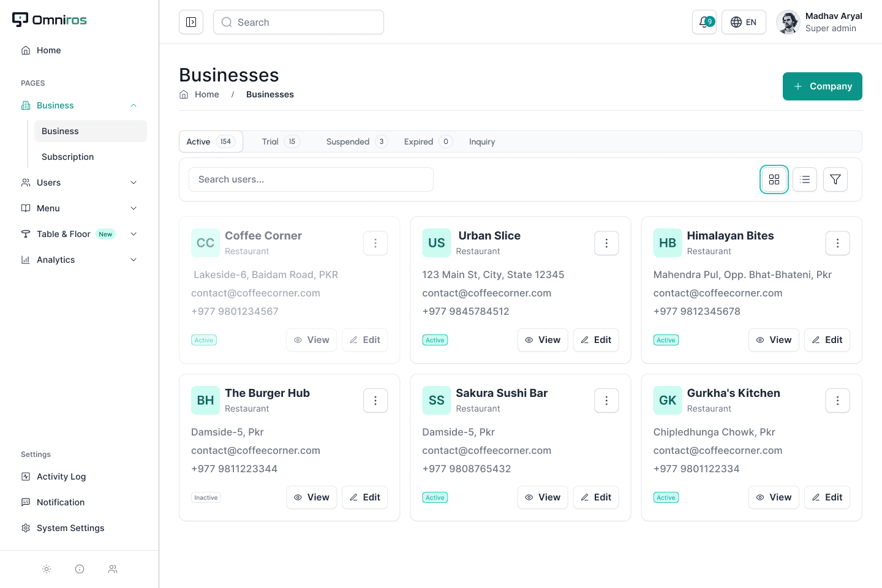Click the CC avatar of Coffee Corner
Image resolution: width=882 pixels, height=588 pixels.
tap(206, 243)
